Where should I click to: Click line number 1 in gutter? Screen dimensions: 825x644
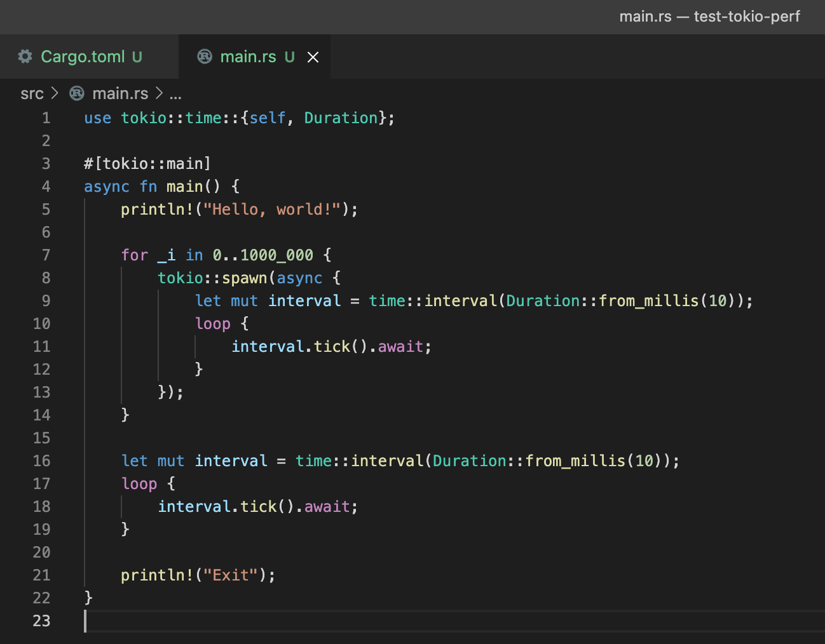[x=46, y=118]
